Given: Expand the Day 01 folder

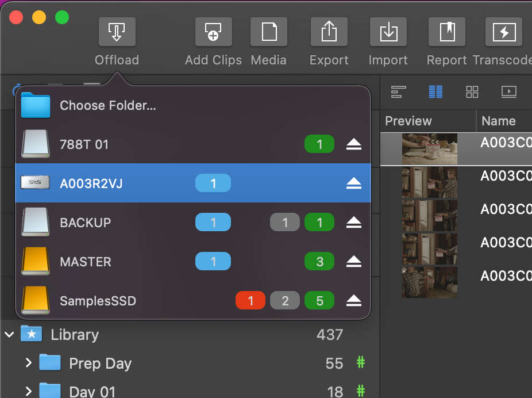Looking at the screenshot, I should [28, 392].
